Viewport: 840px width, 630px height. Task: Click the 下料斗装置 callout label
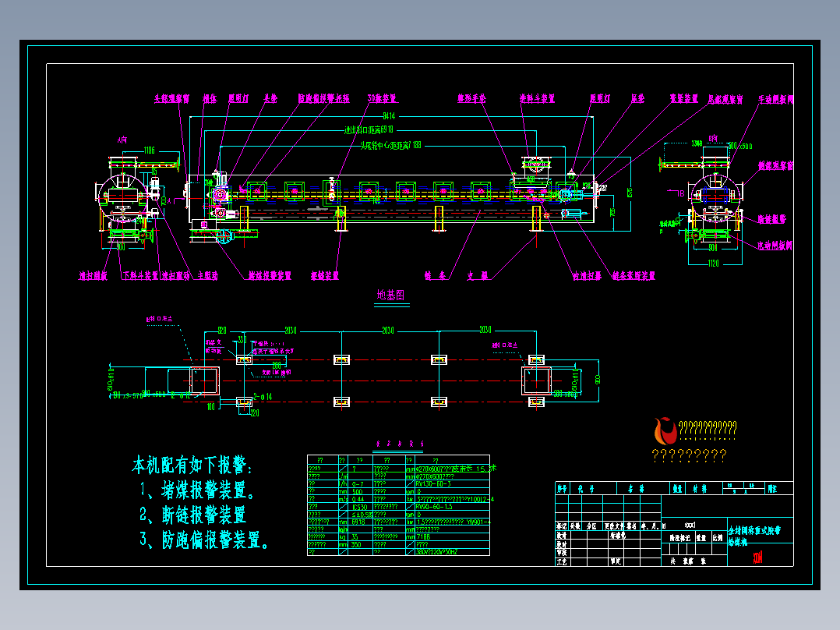click(140, 276)
